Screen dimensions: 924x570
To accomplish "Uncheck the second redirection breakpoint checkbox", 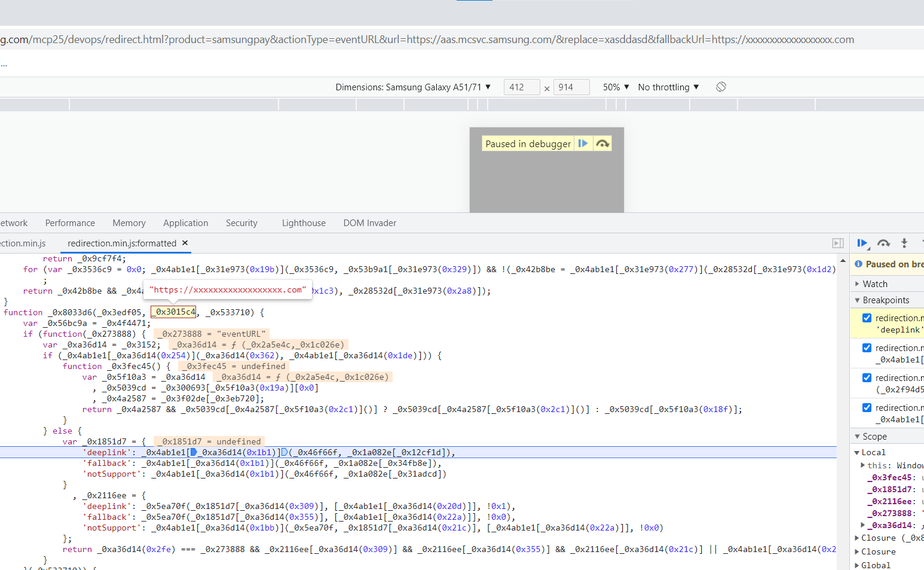I will [x=867, y=348].
